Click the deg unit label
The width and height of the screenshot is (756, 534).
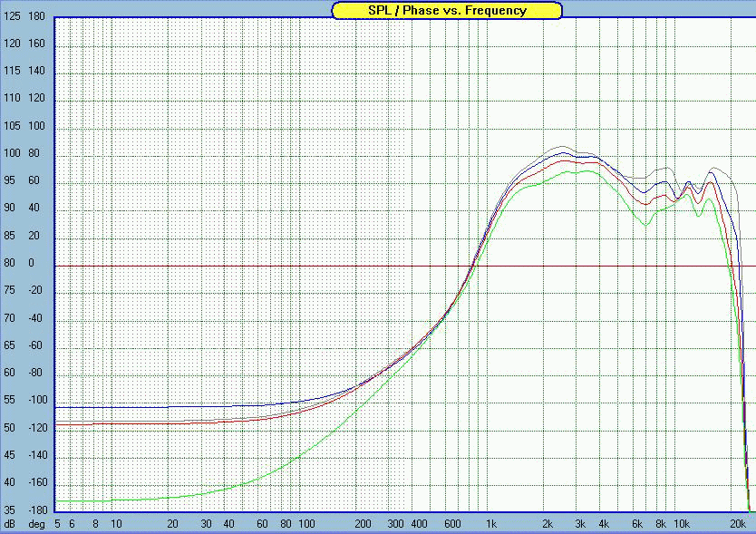click(36, 524)
